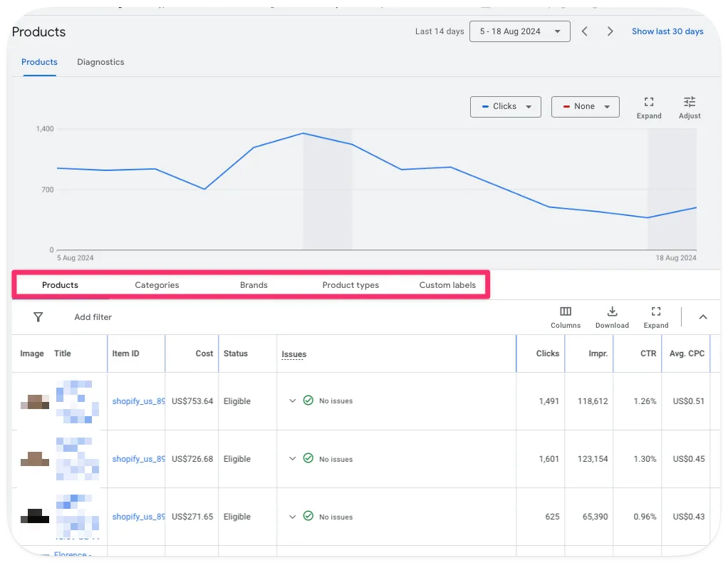Open product thumbnail in US$726.68 row
Viewport: 728px width, 563px height.
pos(35,459)
